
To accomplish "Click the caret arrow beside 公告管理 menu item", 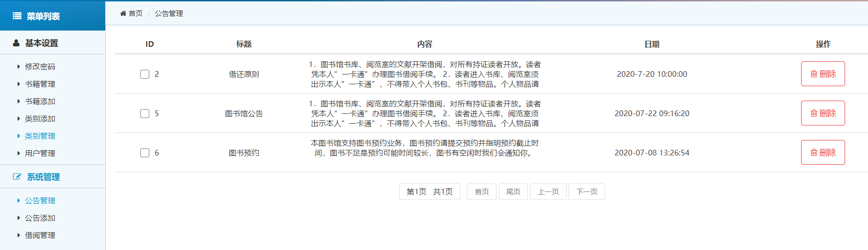I will (19, 200).
